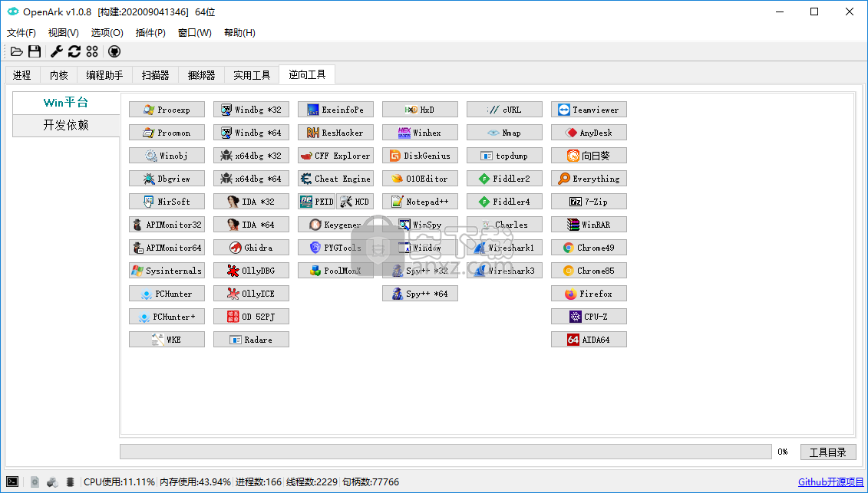Open Nmap tool

pyautogui.click(x=504, y=133)
